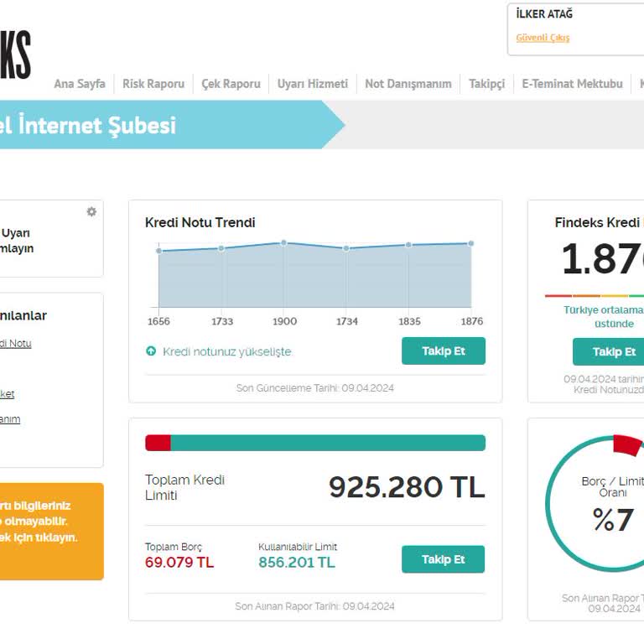Click the Findeks logo
Image resolution: width=644 pixels, height=644 pixels.
coord(15,55)
